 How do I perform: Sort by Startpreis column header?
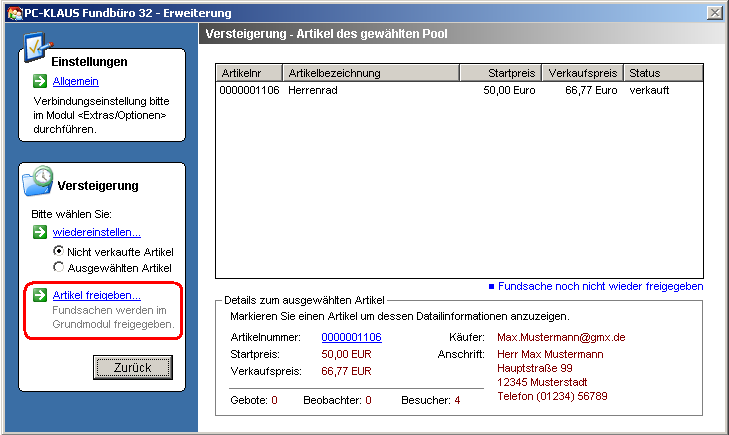point(500,73)
